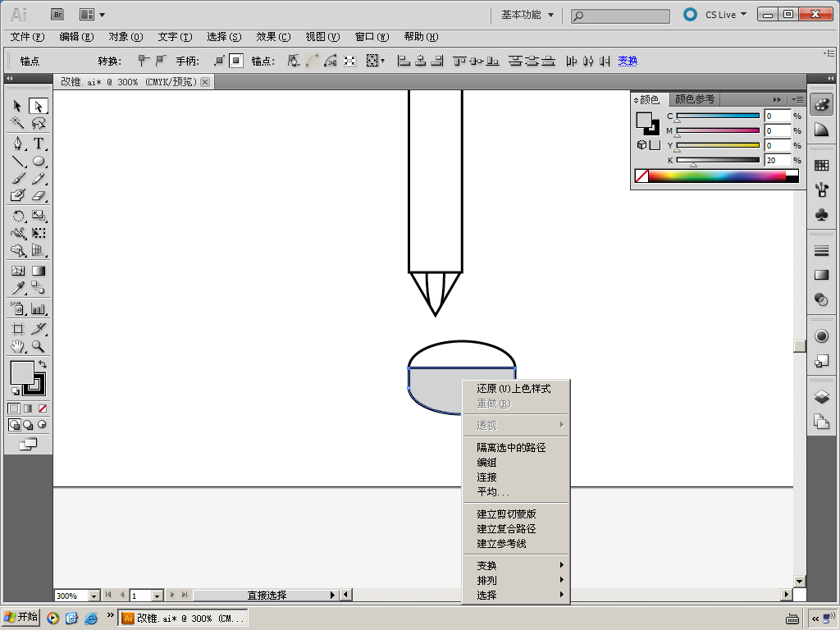Image resolution: width=840 pixels, height=630 pixels.
Task: Choose 建立复合路径 from context menu
Action: 516,529
